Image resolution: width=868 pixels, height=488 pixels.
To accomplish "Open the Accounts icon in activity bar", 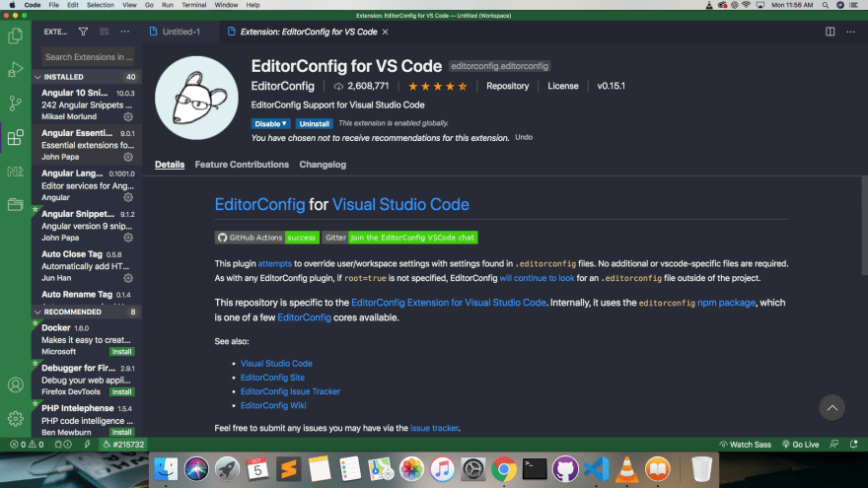I will tap(16, 384).
